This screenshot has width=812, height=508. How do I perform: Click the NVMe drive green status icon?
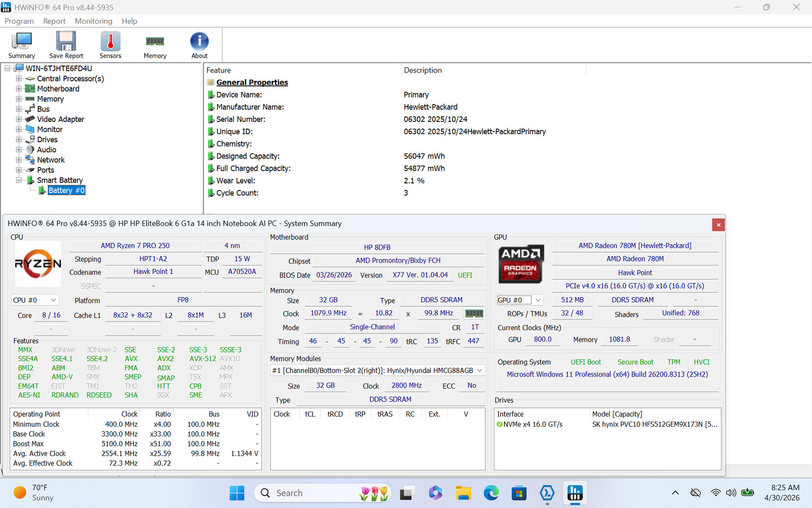(x=499, y=425)
